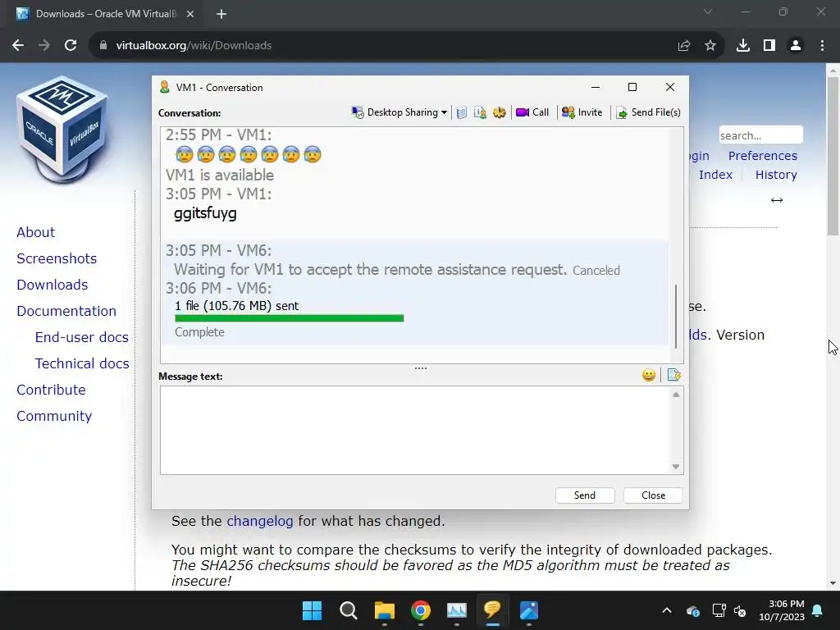Close the Downloads – Oracle VM VirtualBox tab
Screen dimensions: 840x630
(190, 14)
